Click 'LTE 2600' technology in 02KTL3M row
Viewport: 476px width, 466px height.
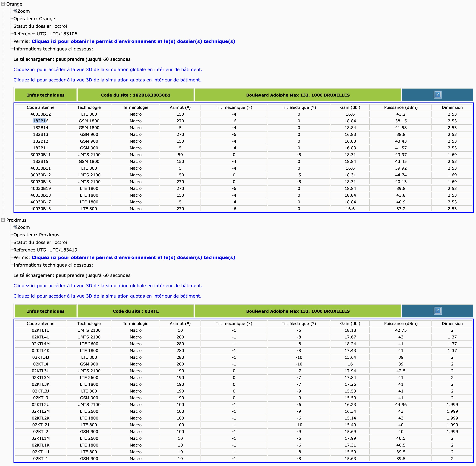pyautogui.click(x=89, y=378)
